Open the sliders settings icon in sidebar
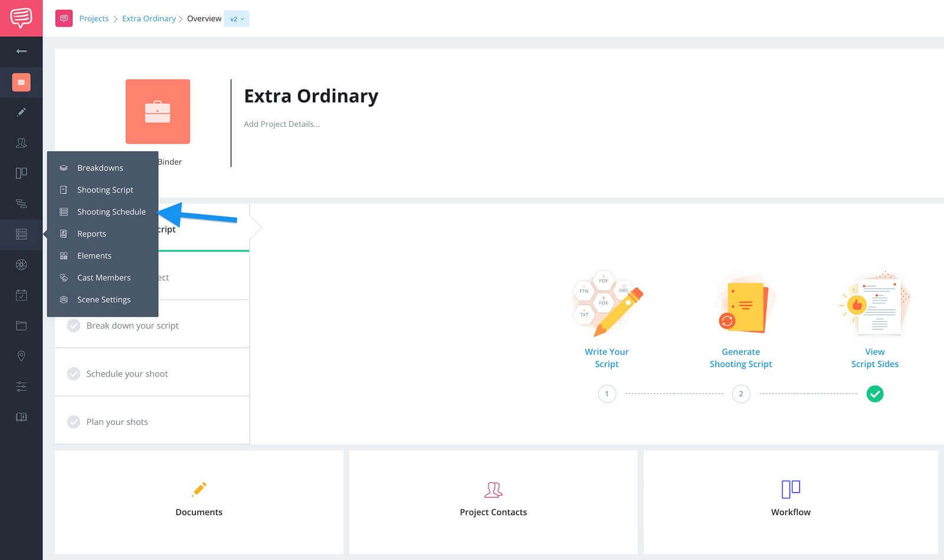Image resolution: width=944 pixels, height=560 pixels. pyautogui.click(x=21, y=387)
